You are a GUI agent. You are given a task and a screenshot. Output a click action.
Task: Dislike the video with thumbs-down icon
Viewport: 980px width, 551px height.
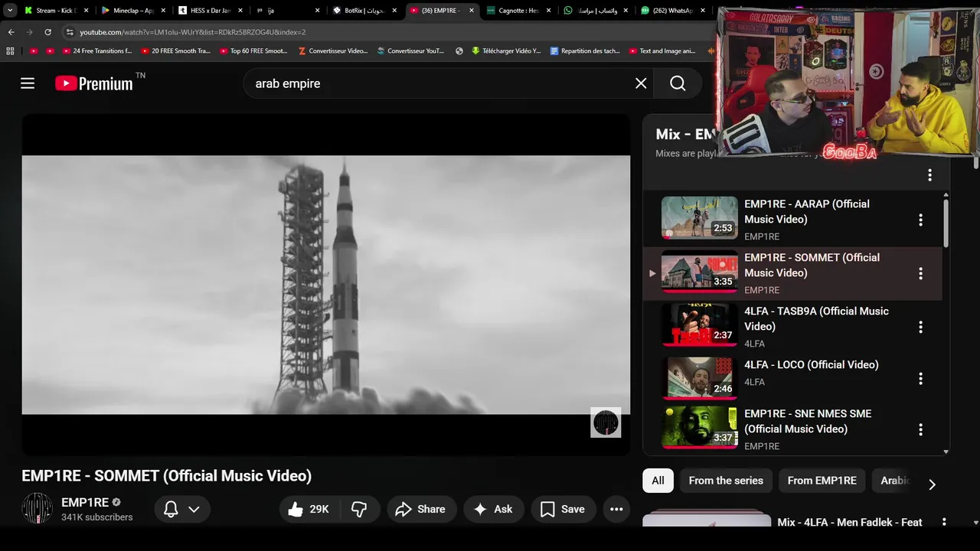358,509
